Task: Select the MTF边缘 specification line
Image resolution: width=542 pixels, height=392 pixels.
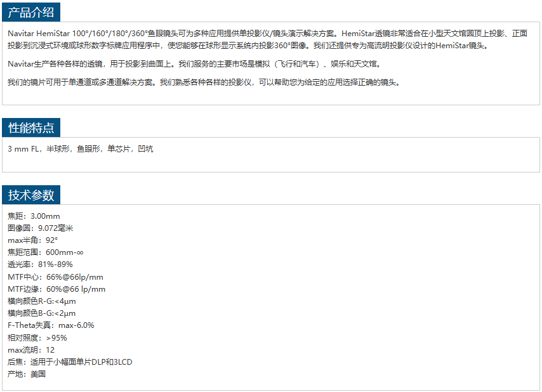Action: [56, 289]
